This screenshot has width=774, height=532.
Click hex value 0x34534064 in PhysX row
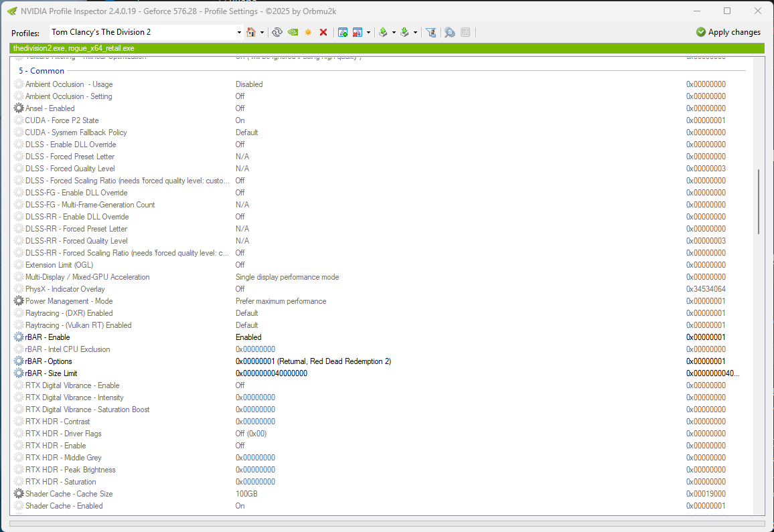click(706, 289)
